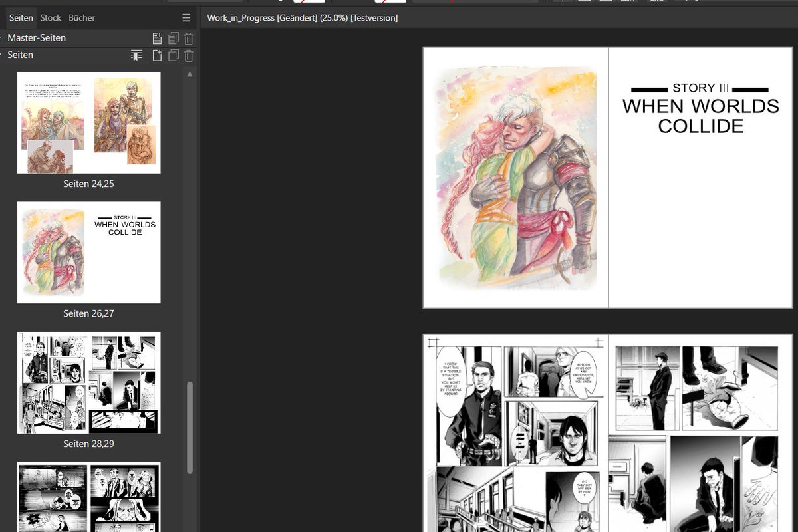Open the Bücher panel tab
This screenshot has width=798, height=532.
pyautogui.click(x=82, y=18)
